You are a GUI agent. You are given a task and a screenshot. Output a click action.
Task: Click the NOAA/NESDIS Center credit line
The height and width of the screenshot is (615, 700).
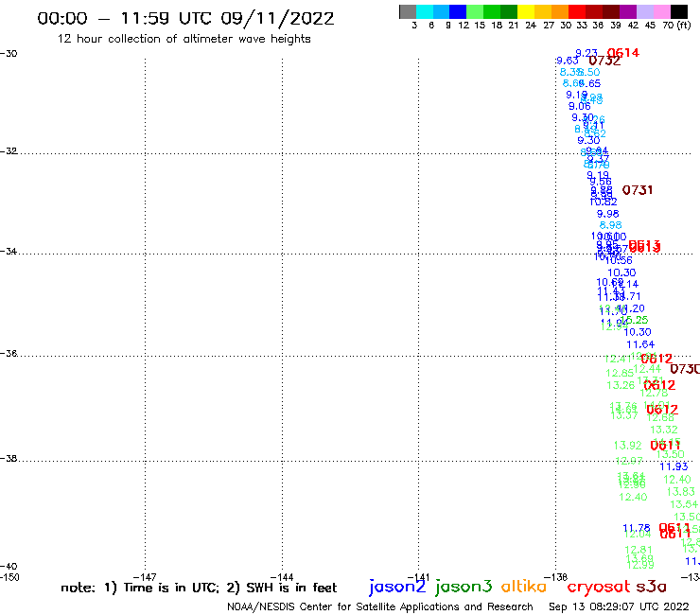380,606
